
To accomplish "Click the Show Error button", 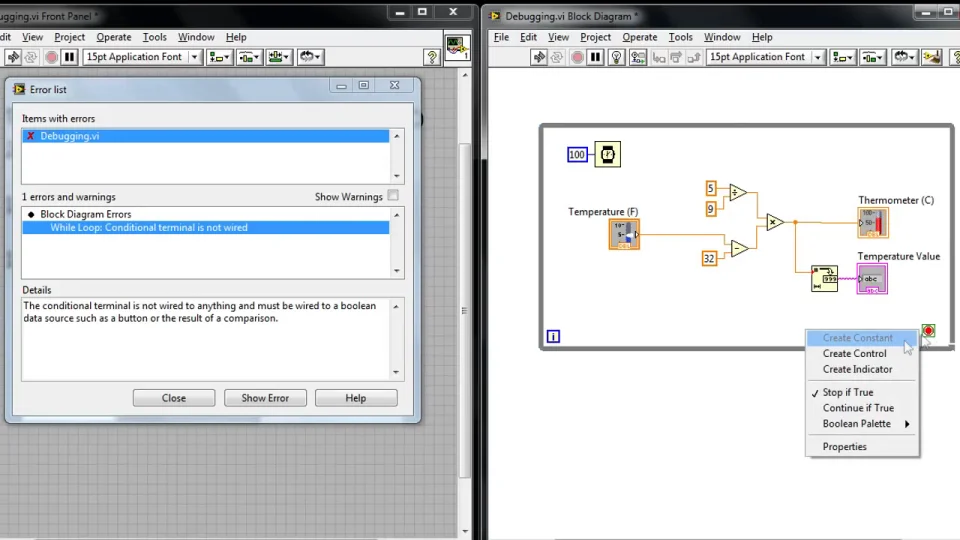I will (x=265, y=398).
